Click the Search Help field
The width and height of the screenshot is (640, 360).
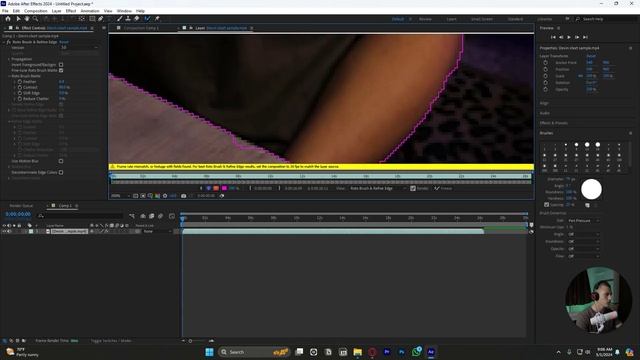click(605, 19)
